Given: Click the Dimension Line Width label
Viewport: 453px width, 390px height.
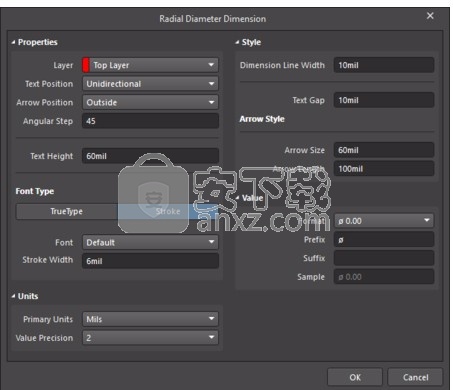Looking at the screenshot, I should click(x=282, y=65).
